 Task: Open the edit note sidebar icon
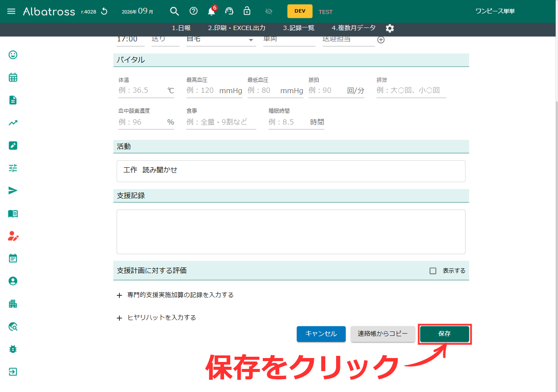point(13,145)
